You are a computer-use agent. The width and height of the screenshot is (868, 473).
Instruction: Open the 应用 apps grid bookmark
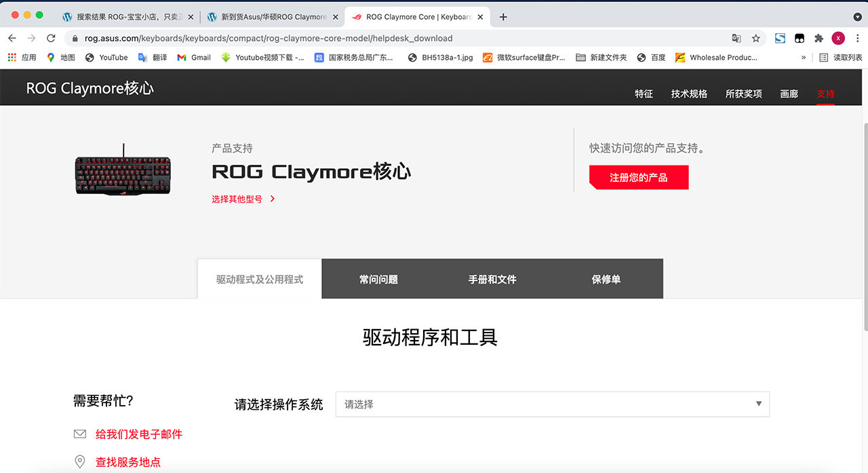point(22,58)
